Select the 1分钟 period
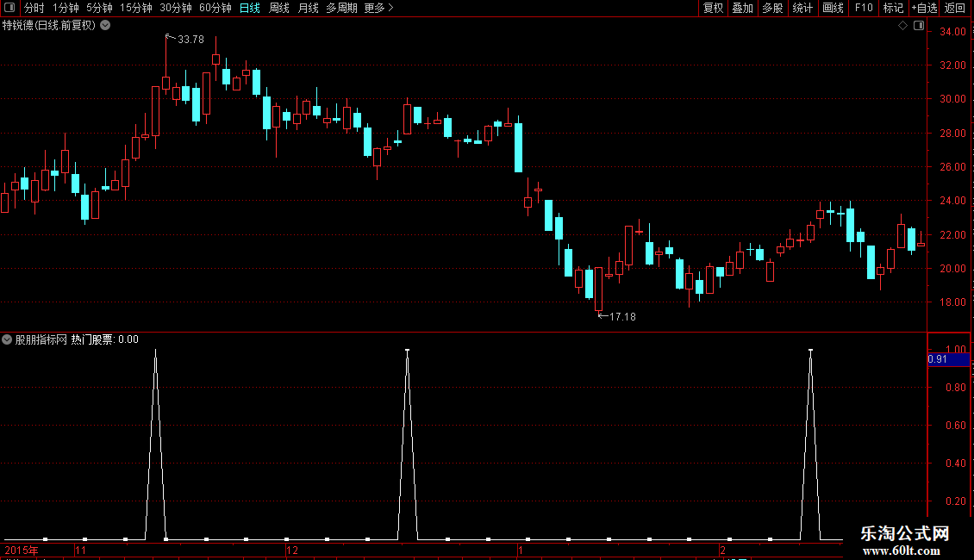The image size is (974, 560). [x=66, y=8]
